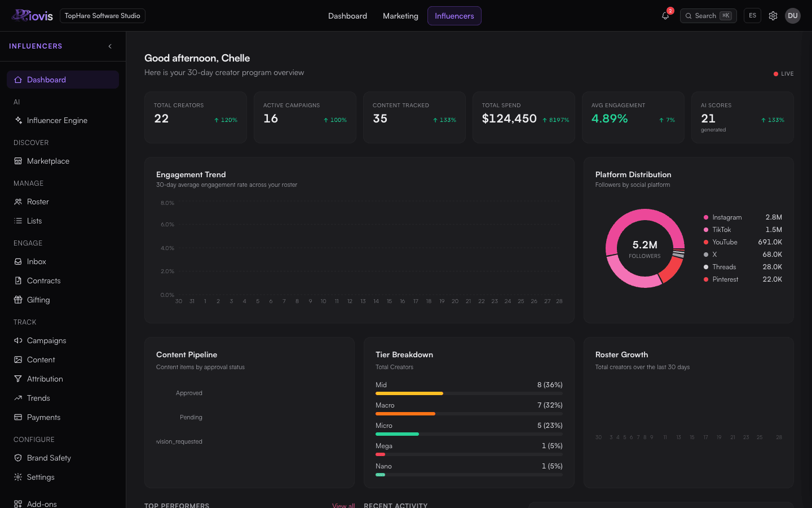Click the LIVE status indicator

(783, 74)
